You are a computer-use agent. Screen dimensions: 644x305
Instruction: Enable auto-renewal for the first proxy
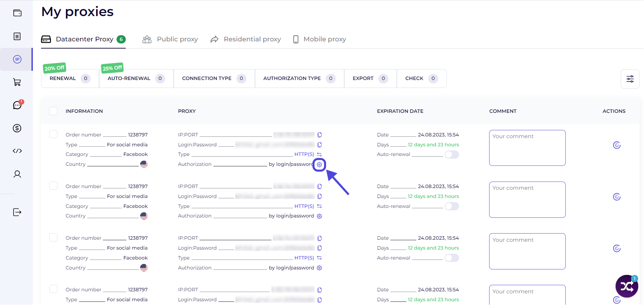tap(452, 155)
